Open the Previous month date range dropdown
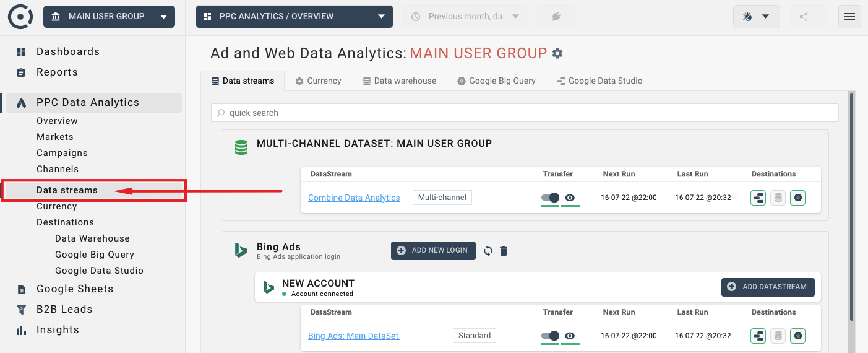 [466, 17]
